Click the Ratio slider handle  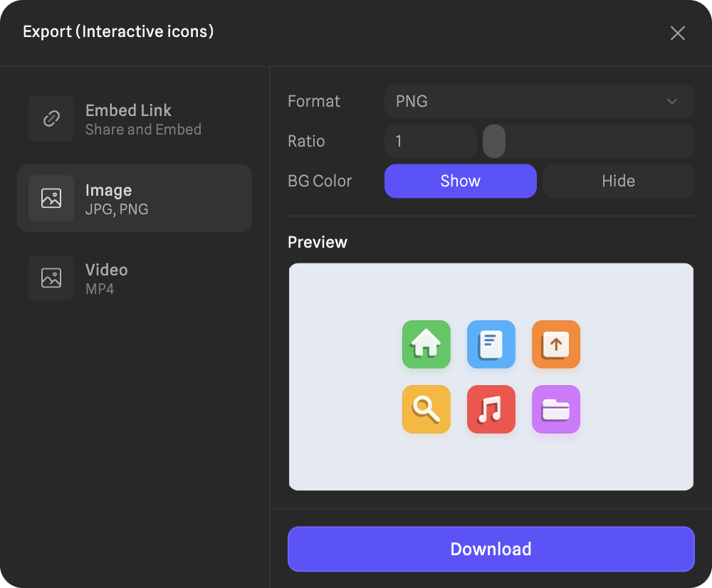click(494, 141)
